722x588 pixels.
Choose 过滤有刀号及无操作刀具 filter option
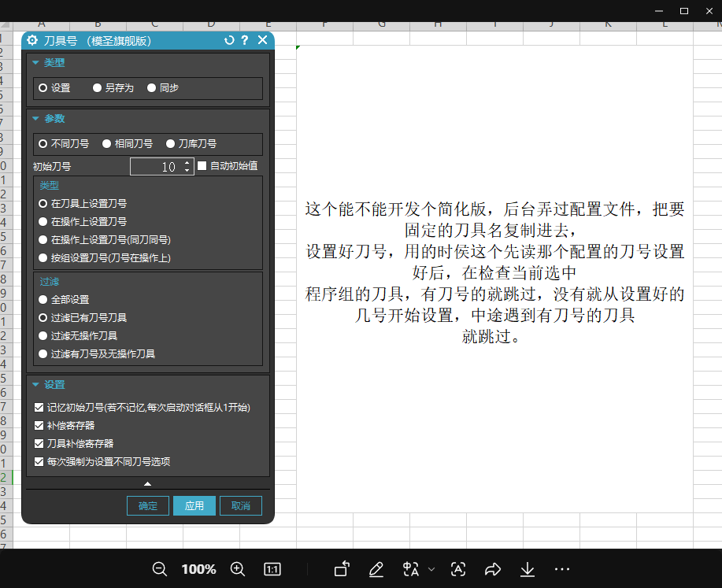(43, 354)
